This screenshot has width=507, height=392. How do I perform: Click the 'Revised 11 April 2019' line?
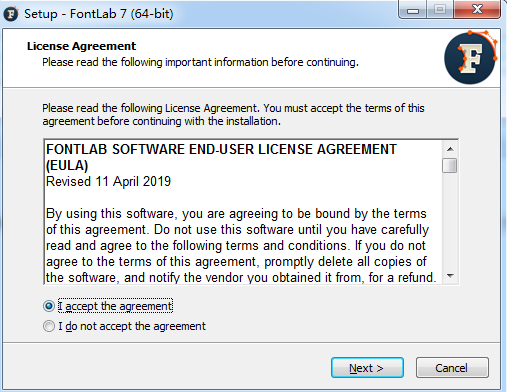click(108, 181)
